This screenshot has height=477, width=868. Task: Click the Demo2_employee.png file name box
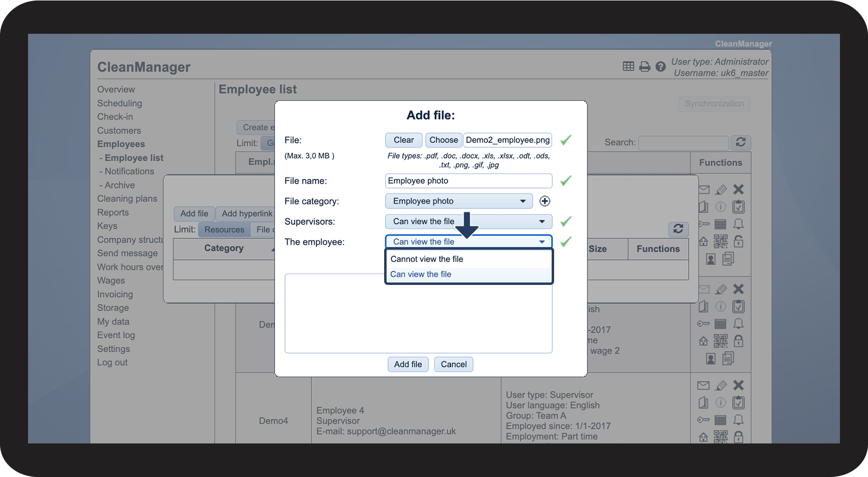pyautogui.click(x=508, y=140)
